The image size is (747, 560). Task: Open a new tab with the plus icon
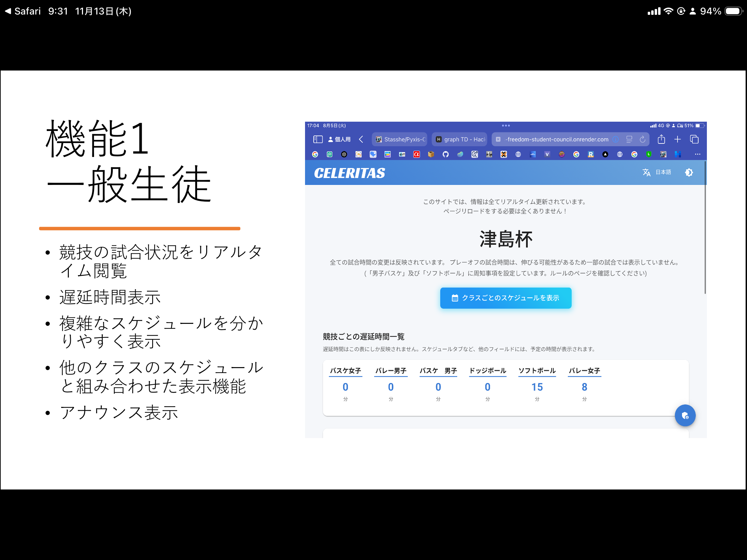click(677, 139)
